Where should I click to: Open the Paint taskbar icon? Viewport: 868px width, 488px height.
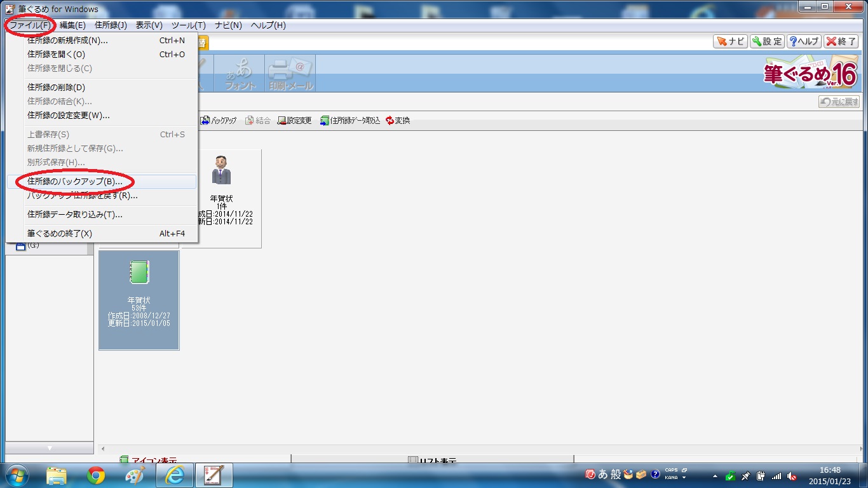(135, 475)
